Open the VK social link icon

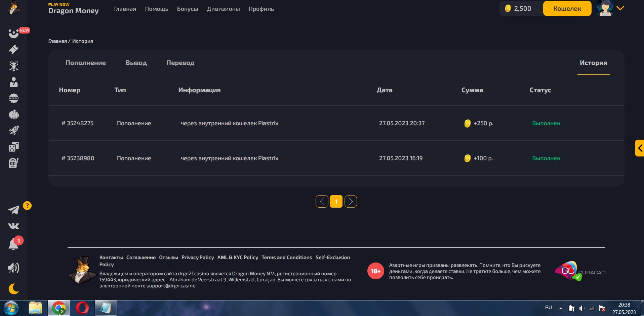[13, 226]
